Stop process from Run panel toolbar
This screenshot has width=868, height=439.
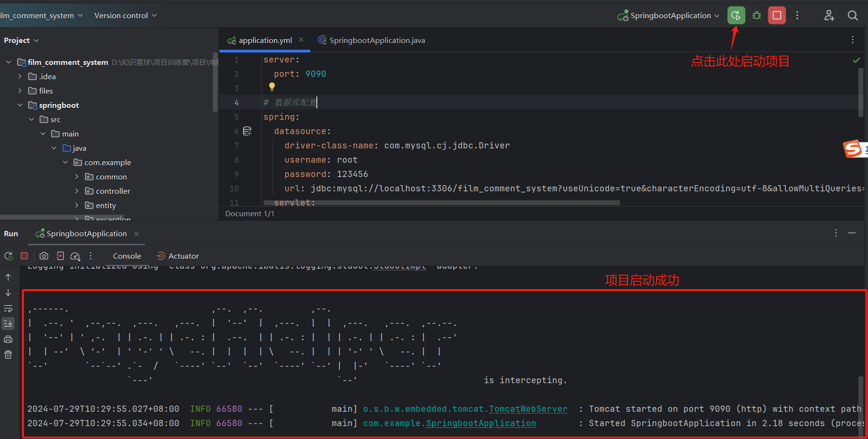24,256
